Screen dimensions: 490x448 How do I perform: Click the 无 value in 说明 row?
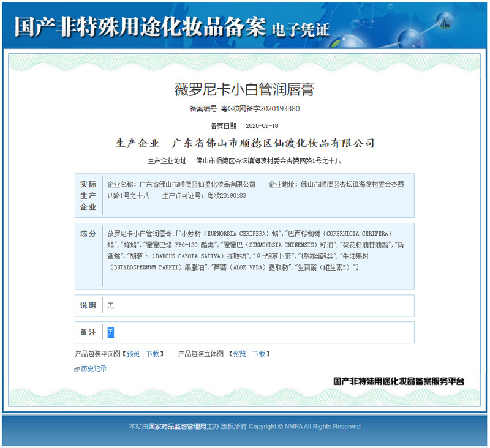pos(111,305)
